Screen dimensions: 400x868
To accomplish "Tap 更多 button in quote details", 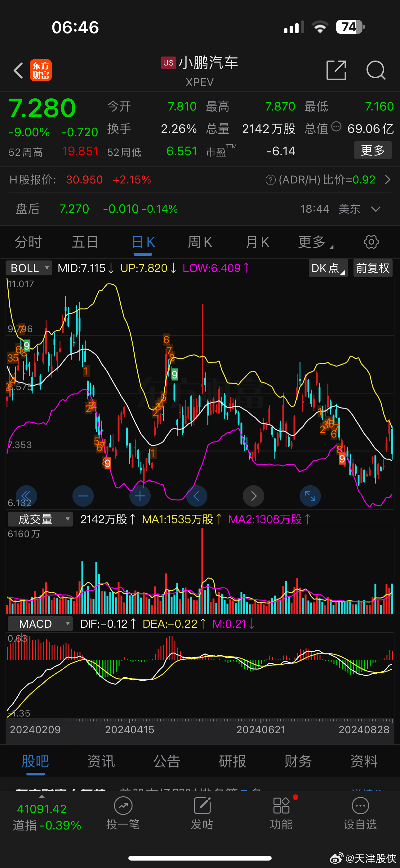I will [x=373, y=150].
